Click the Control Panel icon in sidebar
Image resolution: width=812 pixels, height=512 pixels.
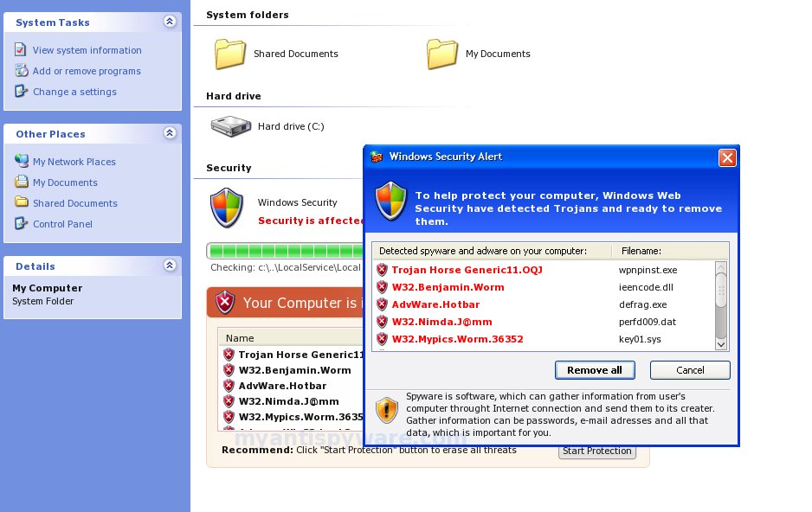(x=21, y=223)
